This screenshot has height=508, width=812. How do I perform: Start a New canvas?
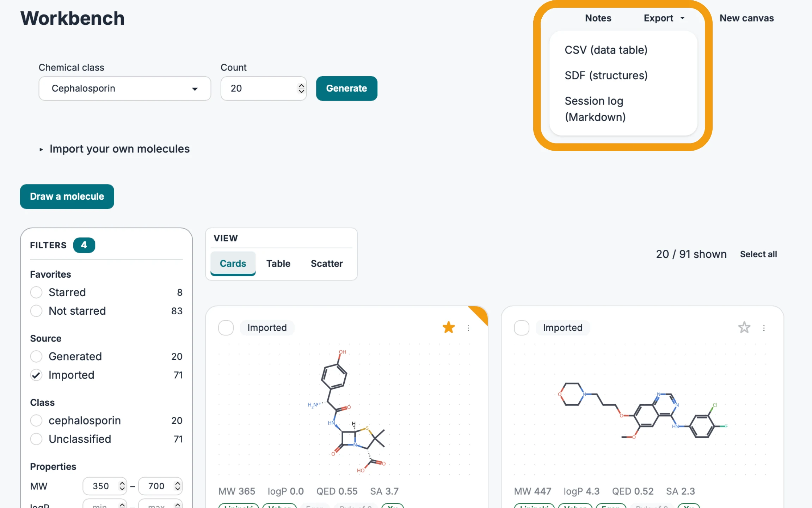[x=746, y=18]
